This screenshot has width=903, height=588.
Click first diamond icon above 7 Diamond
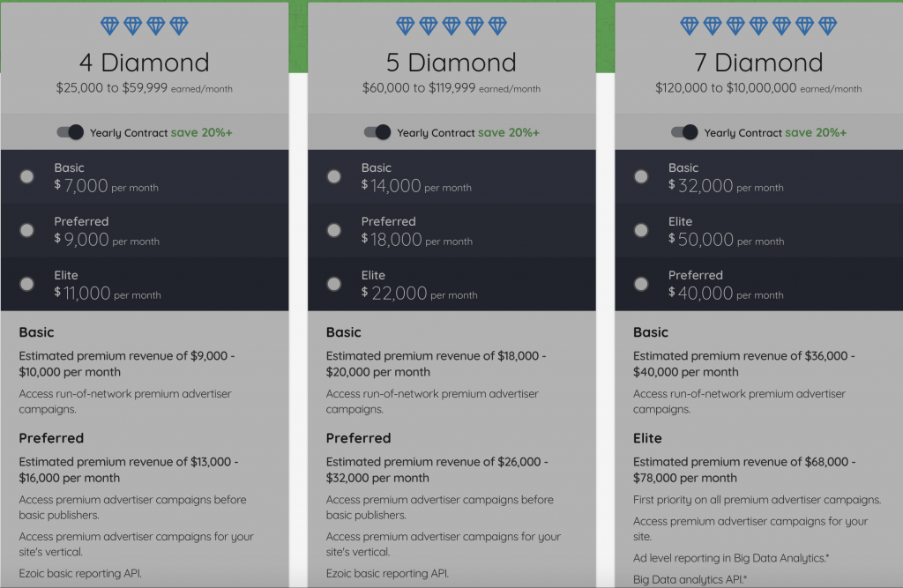[x=690, y=26]
